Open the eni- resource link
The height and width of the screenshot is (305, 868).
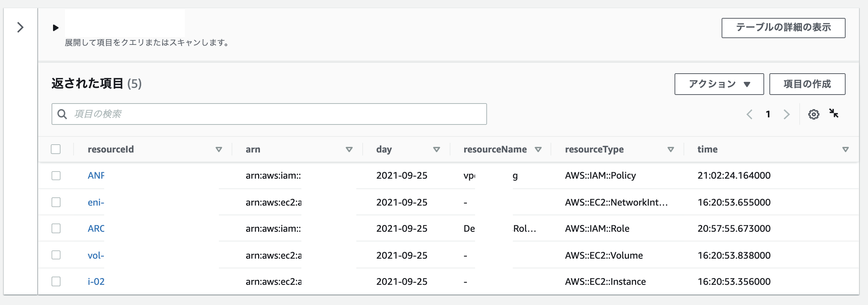96,203
